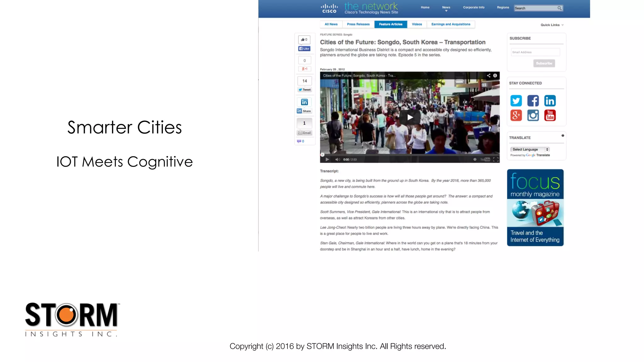Click the YouTube logo in player controls
Viewport: 644px width, 362px height.
[485, 159]
